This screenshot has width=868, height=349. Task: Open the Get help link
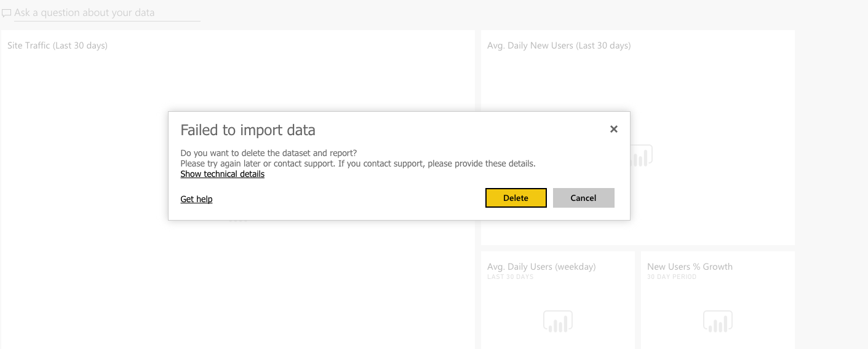(x=196, y=199)
